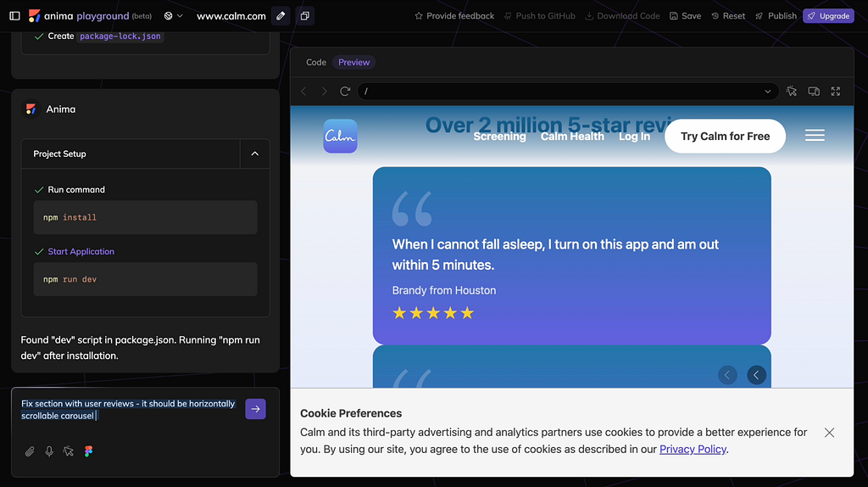Open Calm Health nav link
Image resolution: width=868 pixels, height=487 pixels.
click(x=572, y=137)
